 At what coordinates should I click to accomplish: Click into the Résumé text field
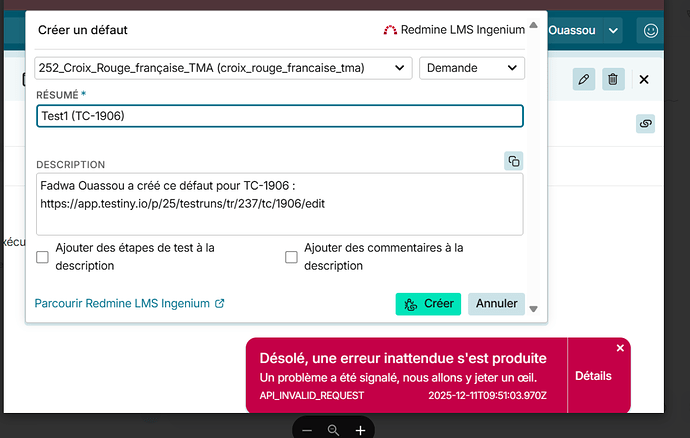pyautogui.click(x=279, y=116)
